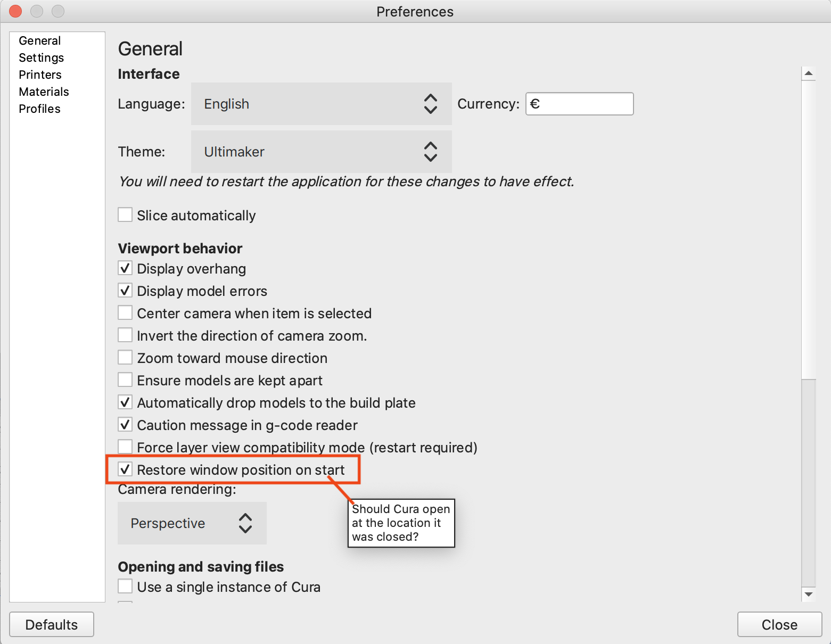Enable Use a single instance of Cura

coord(125,587)
